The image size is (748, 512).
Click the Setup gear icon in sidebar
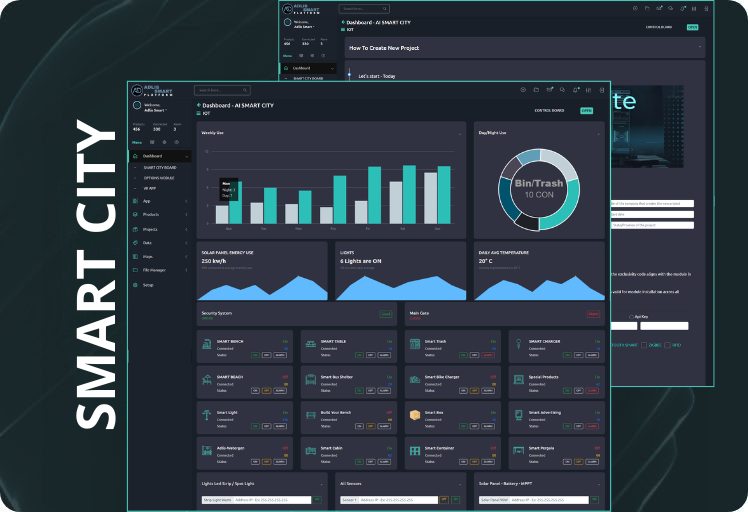pyautogui.click(x=136, y=285)
